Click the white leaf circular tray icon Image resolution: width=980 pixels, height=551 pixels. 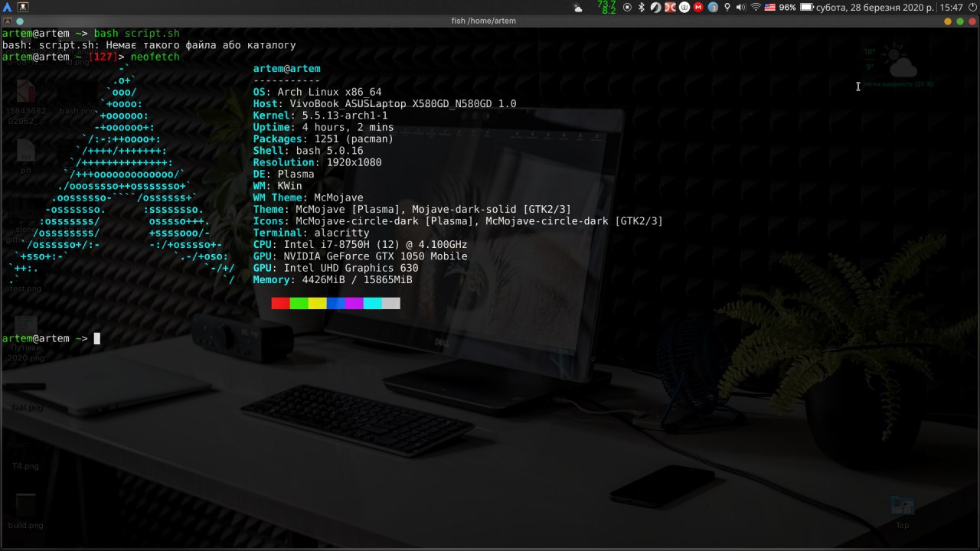655,7
